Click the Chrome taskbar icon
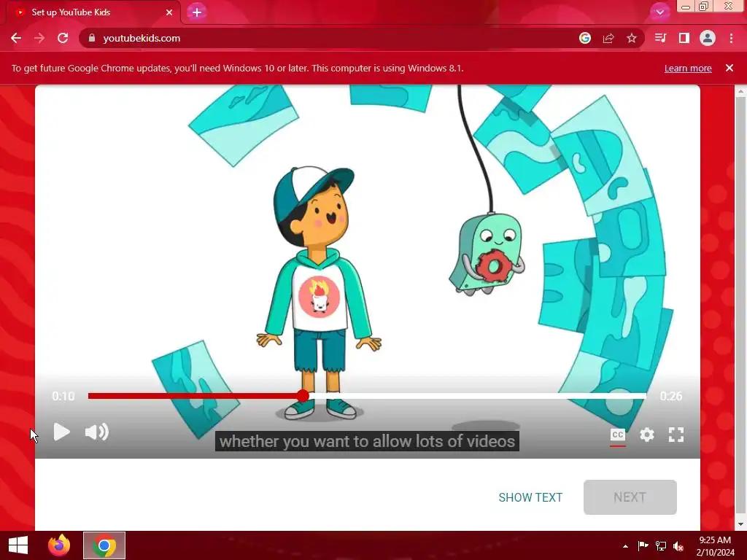Image resolution: width=747 pixels, height=560 pixels. [x=104, y=545]
